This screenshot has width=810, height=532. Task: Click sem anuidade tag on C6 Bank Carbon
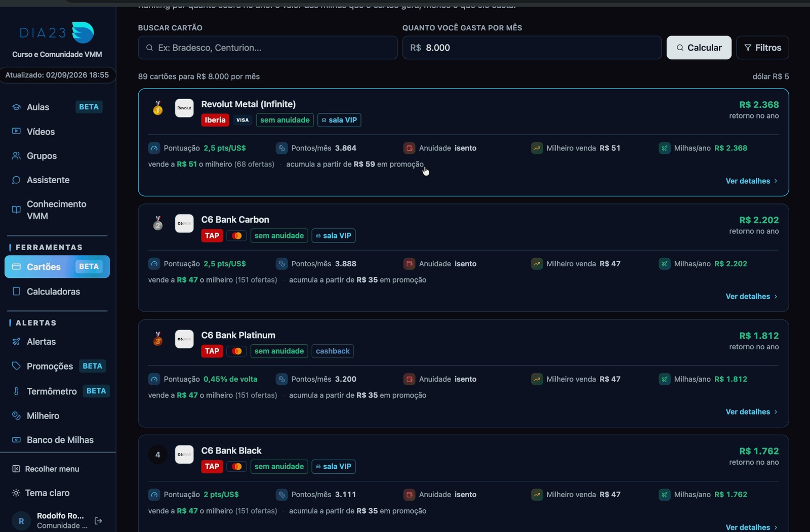coord(279,235)
